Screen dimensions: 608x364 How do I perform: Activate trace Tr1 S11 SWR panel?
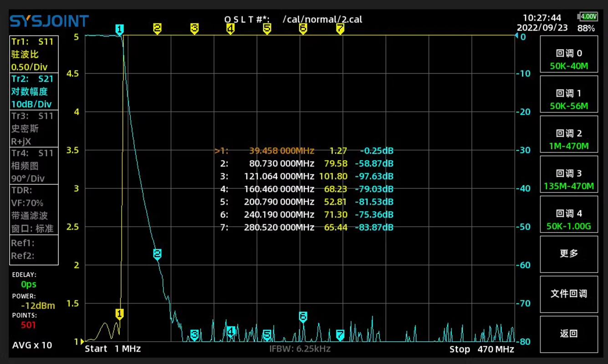(x=34, y=54)
